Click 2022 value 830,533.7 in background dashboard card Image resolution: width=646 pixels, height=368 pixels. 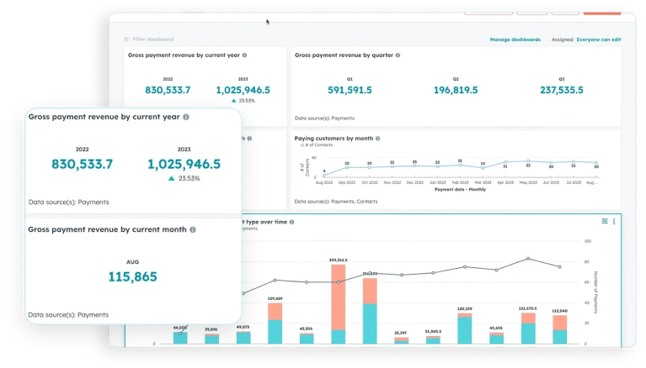(168, 90)
